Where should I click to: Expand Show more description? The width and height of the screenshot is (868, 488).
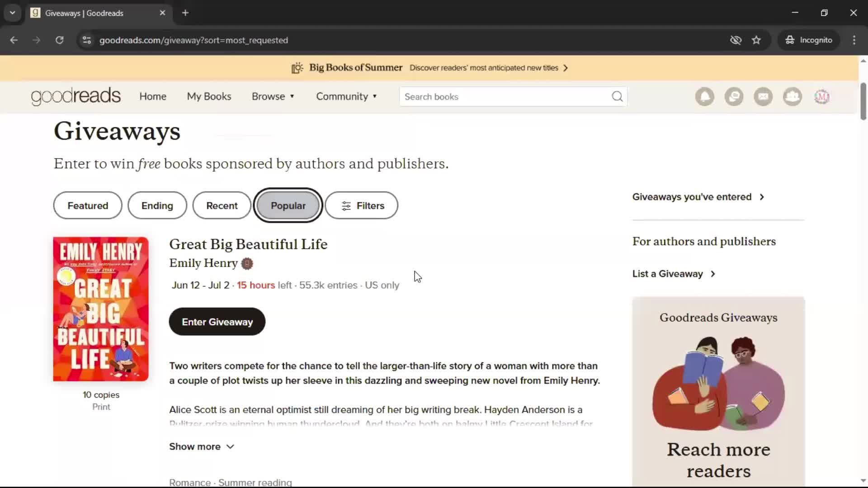(202, 446)
